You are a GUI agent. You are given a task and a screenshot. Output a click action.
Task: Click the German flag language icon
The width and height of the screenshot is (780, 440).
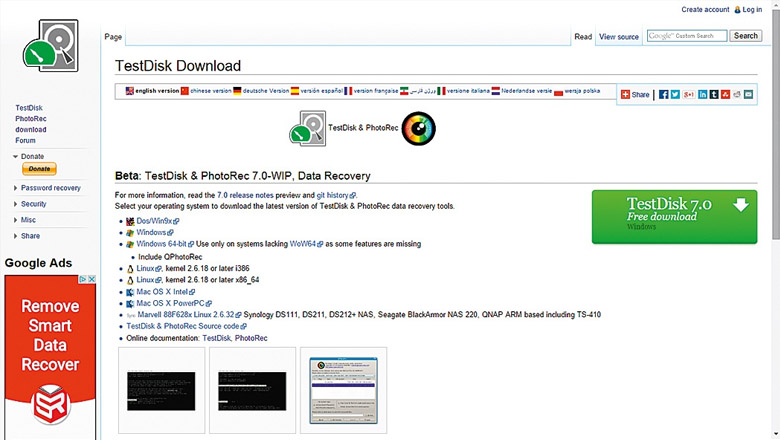(238, 91)
